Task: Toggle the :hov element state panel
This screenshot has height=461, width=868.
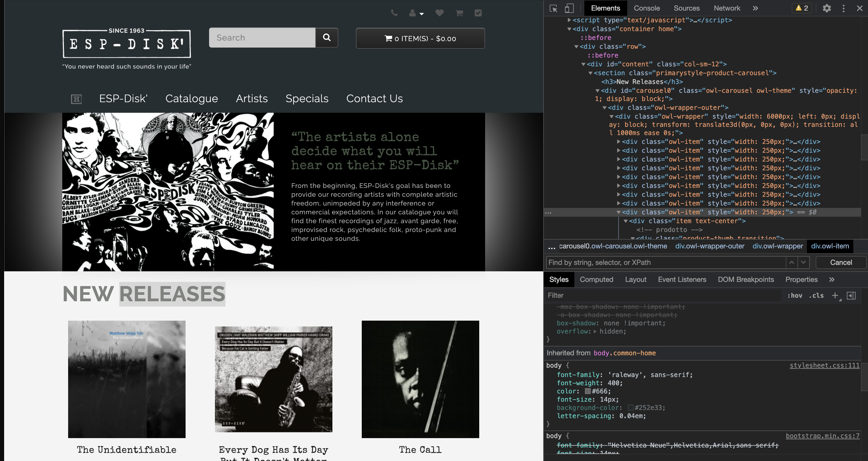Action: point(795,295)
